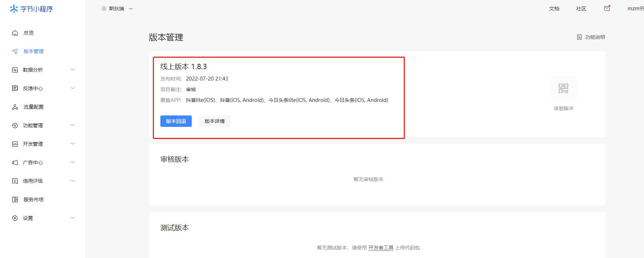Click the 体验版本 QR code icon
This screenshot has width=644, height=258.
click(x=563, y=88)
